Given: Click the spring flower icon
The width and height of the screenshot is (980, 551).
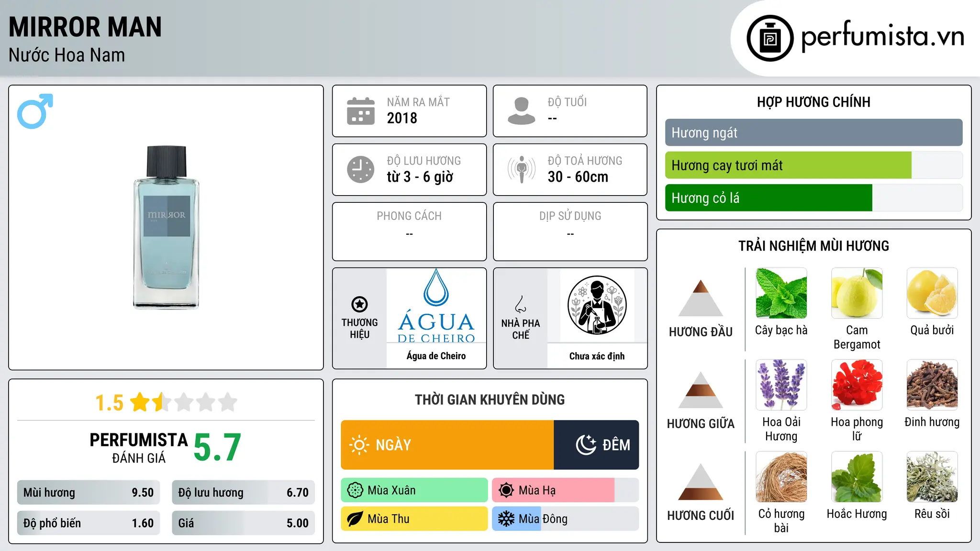Looking at the screenshot, I should [355, 490].
